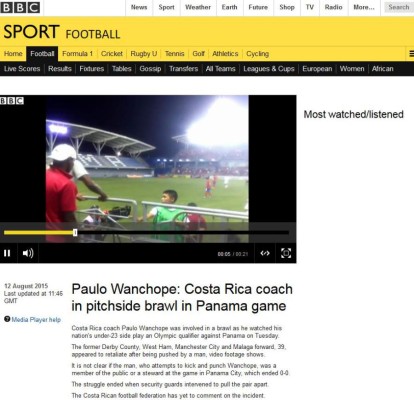Click the Weather link in the top bar
This screenshot has height=400, width=414.
pyautogui.click(x=198, y=7)
